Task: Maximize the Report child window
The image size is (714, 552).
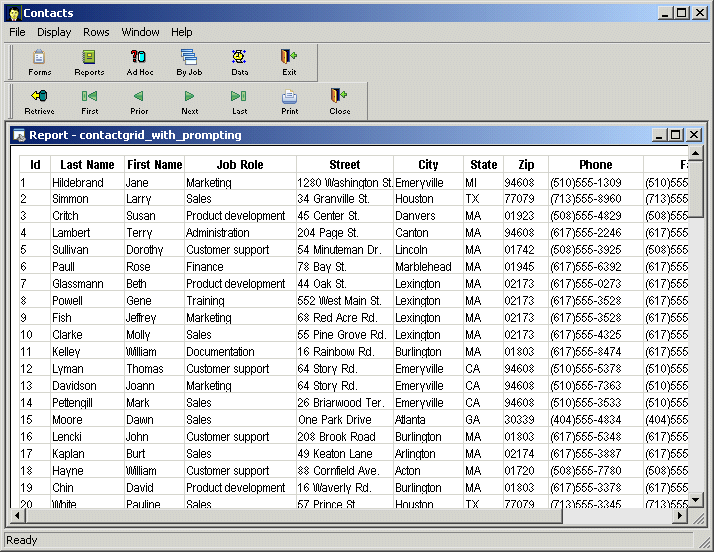Action: [676, 135]
